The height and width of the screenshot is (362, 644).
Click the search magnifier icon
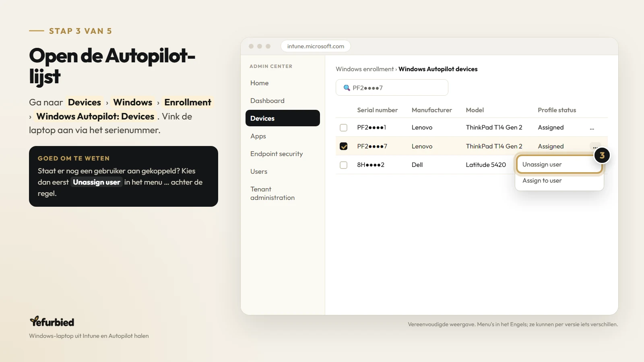[x=347, y=88]
